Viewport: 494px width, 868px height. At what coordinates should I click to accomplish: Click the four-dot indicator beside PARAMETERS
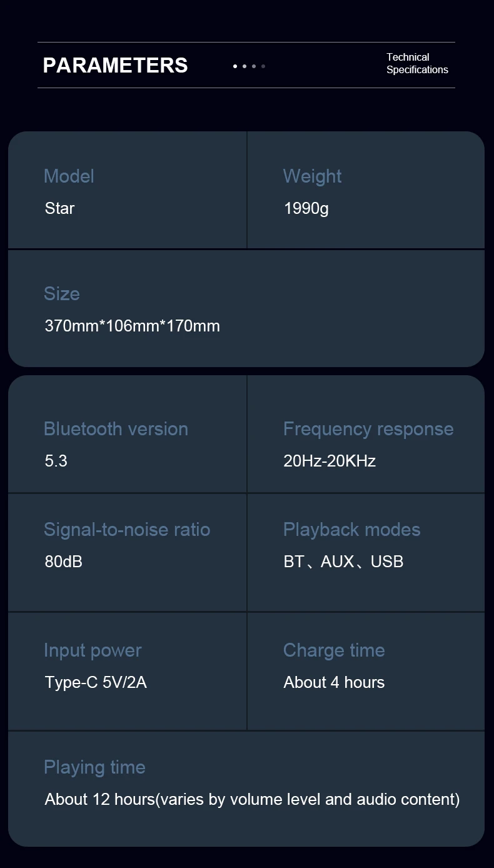pos(249,66)
